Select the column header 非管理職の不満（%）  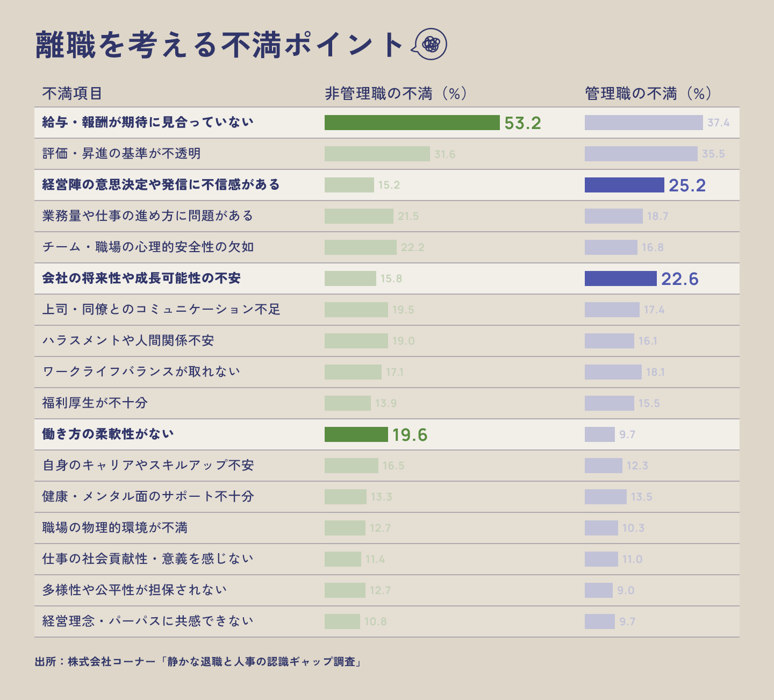(x=397, y=94)
